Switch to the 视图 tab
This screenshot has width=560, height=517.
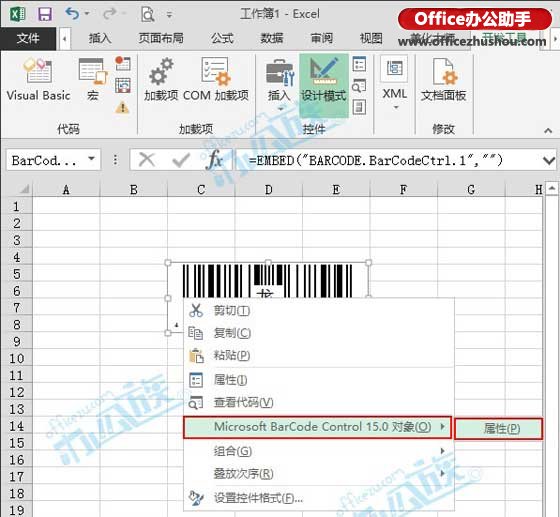click(x=371, y=38)
